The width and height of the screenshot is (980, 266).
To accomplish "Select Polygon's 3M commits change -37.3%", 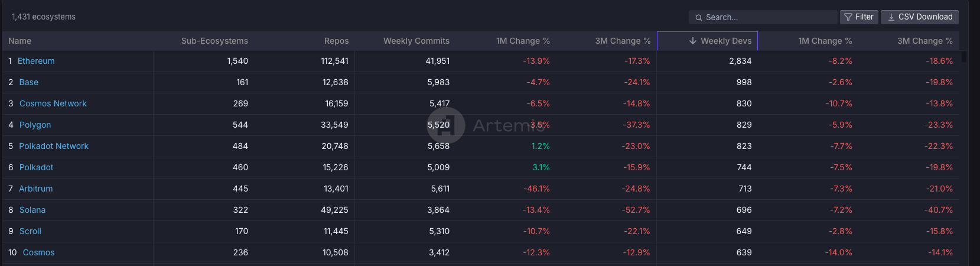I will [x=637, y=125].
